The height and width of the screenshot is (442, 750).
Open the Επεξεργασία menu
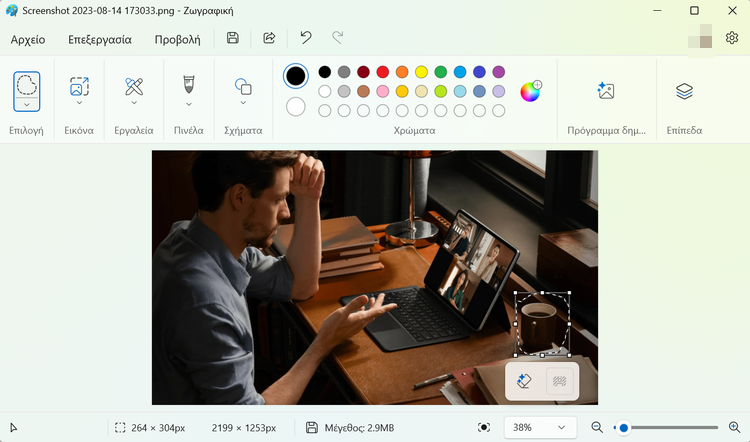(99, 39)
